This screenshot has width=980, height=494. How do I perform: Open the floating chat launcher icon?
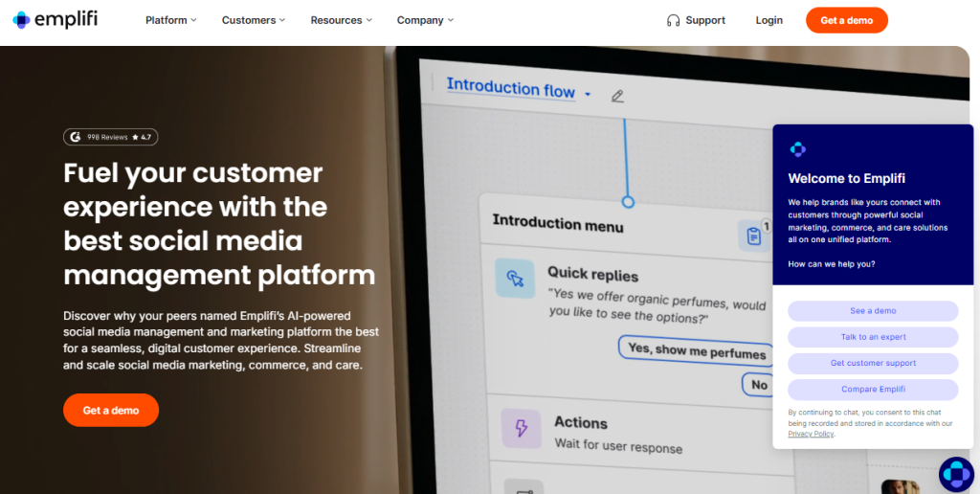[955, 473]
